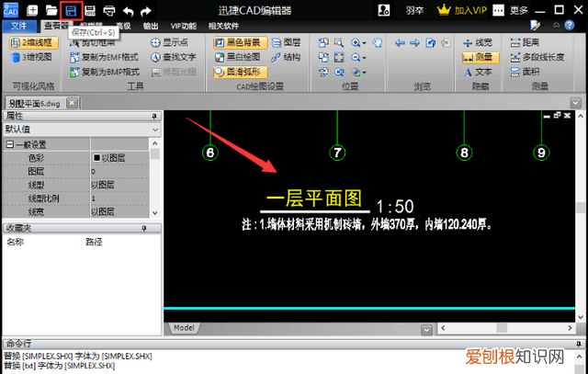Click the new file icon in title bar

32,10
